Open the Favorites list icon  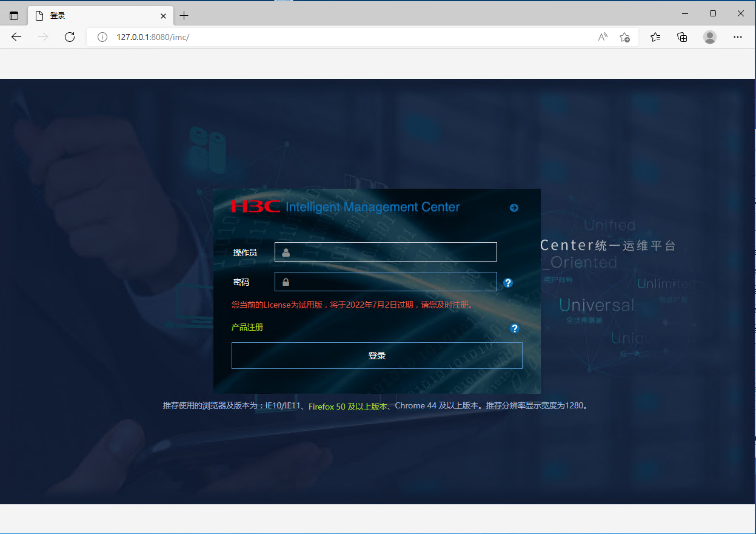click(x=655, y=37)
